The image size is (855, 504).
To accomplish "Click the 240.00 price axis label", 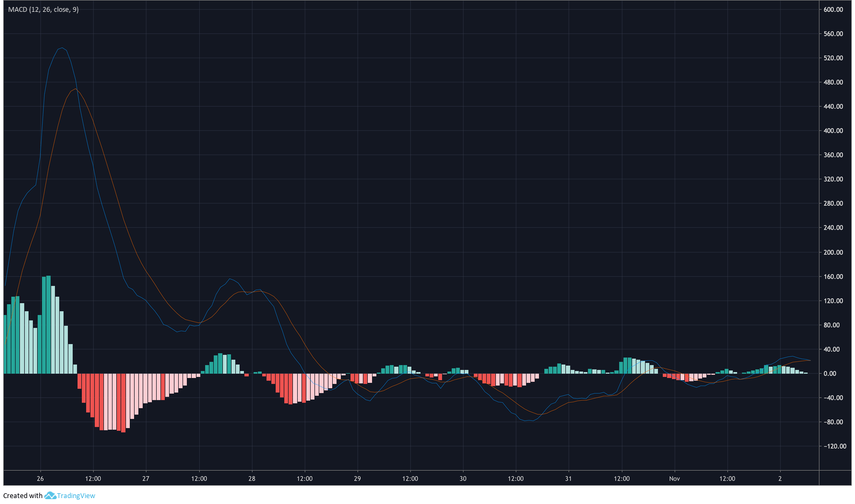I will coord(833,228).
